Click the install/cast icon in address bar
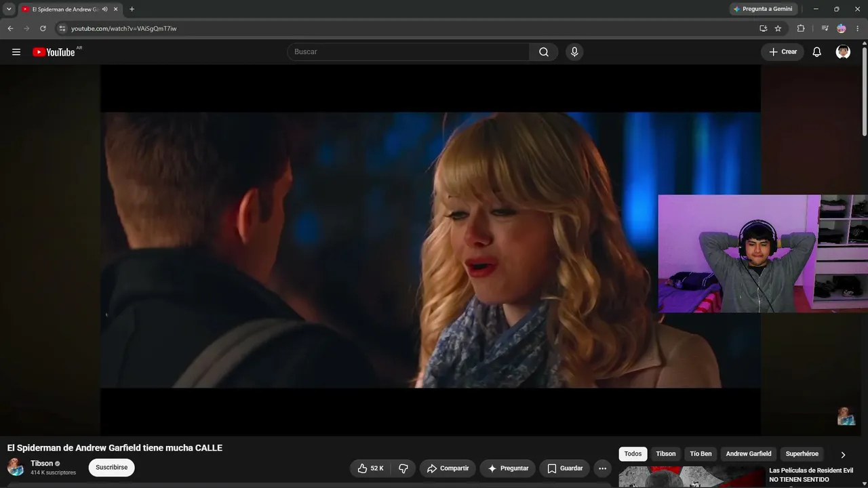 (763, 28)
